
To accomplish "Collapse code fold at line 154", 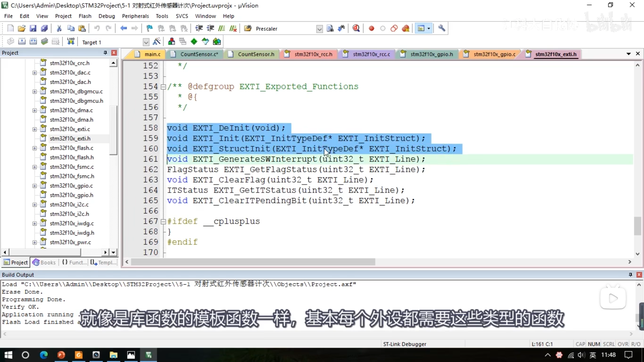I will 163,87.
